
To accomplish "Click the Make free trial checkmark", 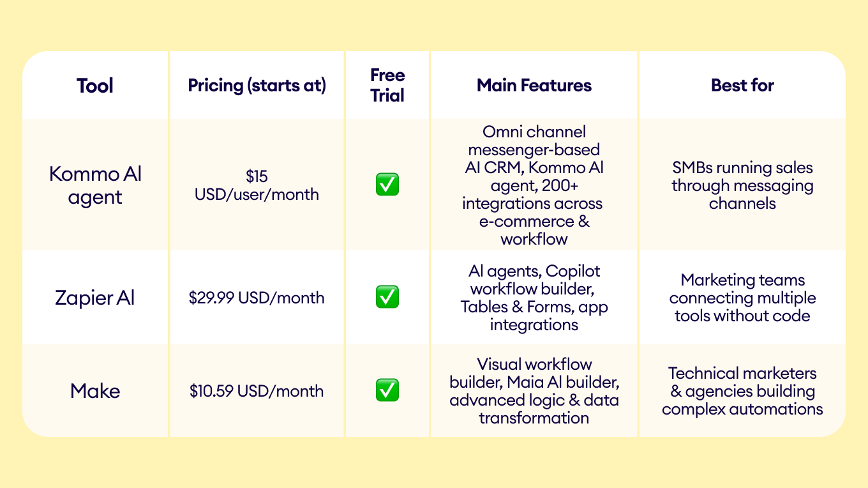I will (x=387, y=390).
